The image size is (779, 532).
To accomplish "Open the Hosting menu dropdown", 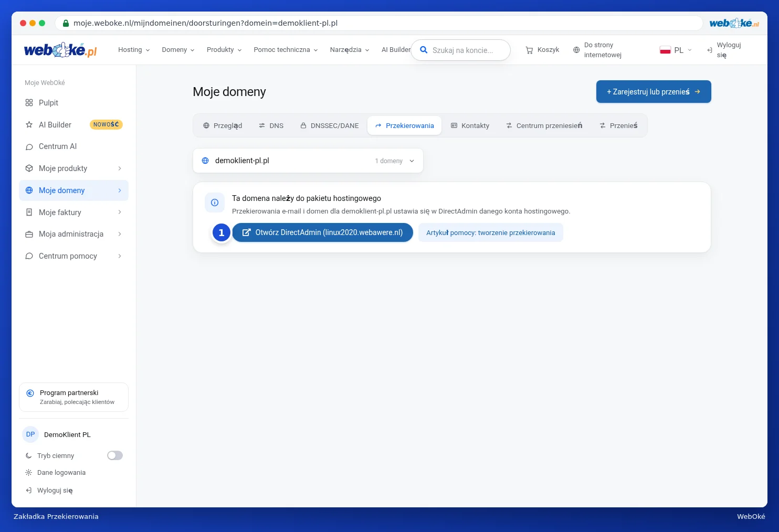I will pyautogui.click(x=134, y=50).
